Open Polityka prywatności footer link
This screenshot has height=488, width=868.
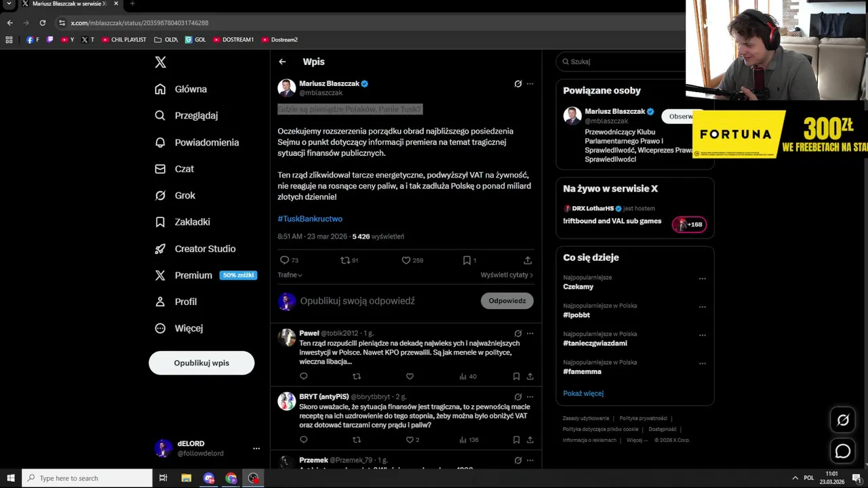tap(643, 418)
